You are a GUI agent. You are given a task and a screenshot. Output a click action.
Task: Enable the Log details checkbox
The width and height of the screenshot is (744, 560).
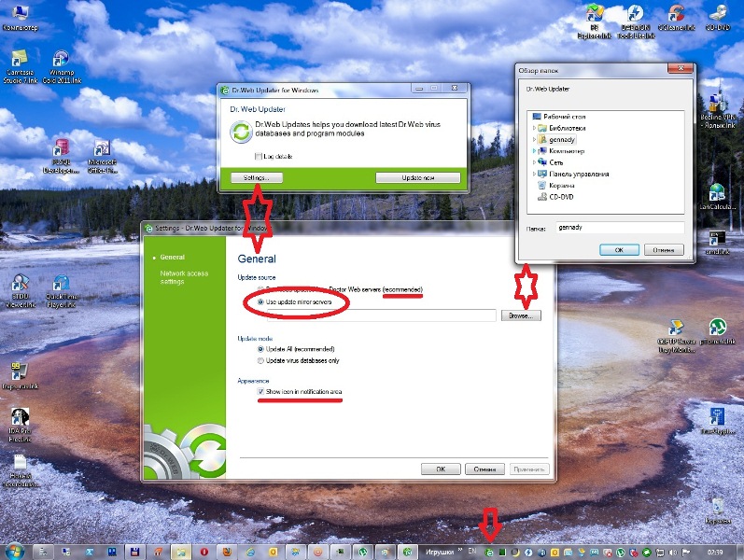pos(259,156)
